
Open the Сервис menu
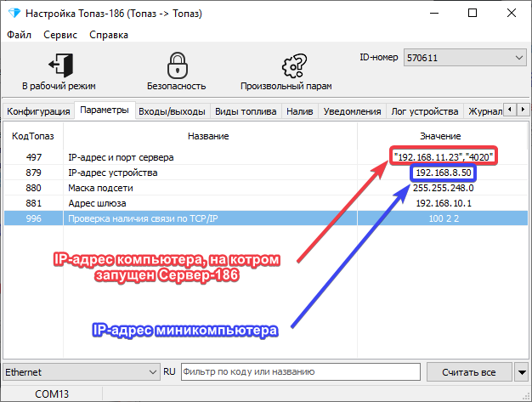60,35
